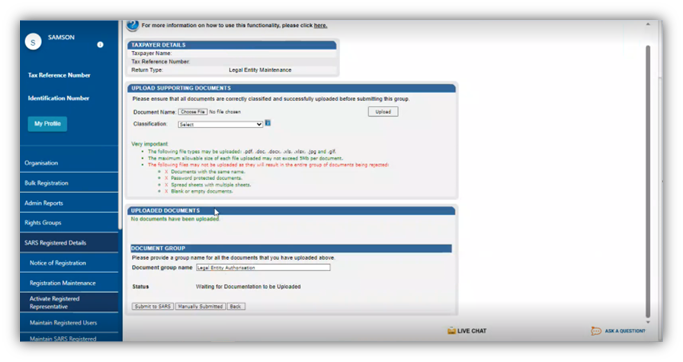Click scroll down arrow of main page
Screen dimensions: 683x362
point(648,322)
